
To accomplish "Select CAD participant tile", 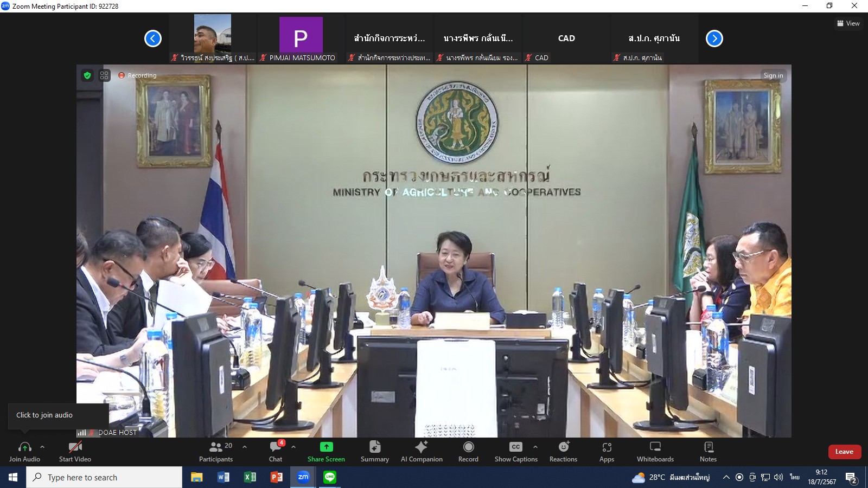I will (x=566, y=38).
